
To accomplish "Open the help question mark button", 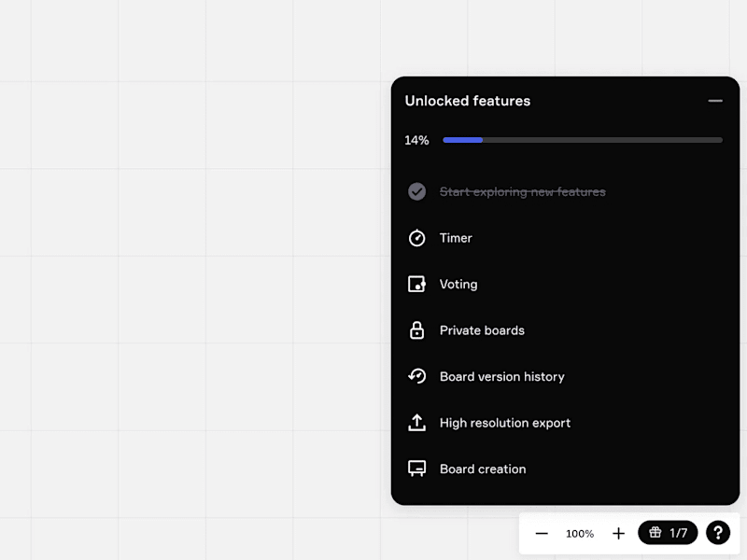I will pyautogui.click(x=718, y=532).
